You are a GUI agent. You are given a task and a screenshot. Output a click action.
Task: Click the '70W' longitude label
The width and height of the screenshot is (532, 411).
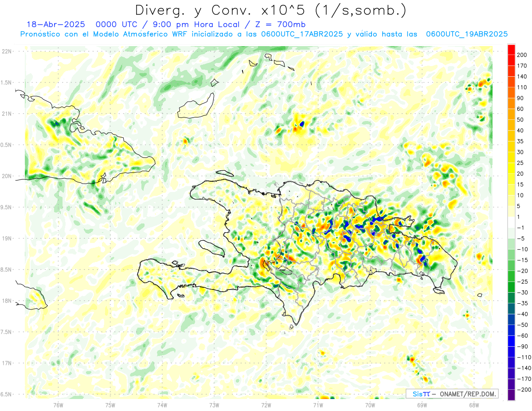370,405
